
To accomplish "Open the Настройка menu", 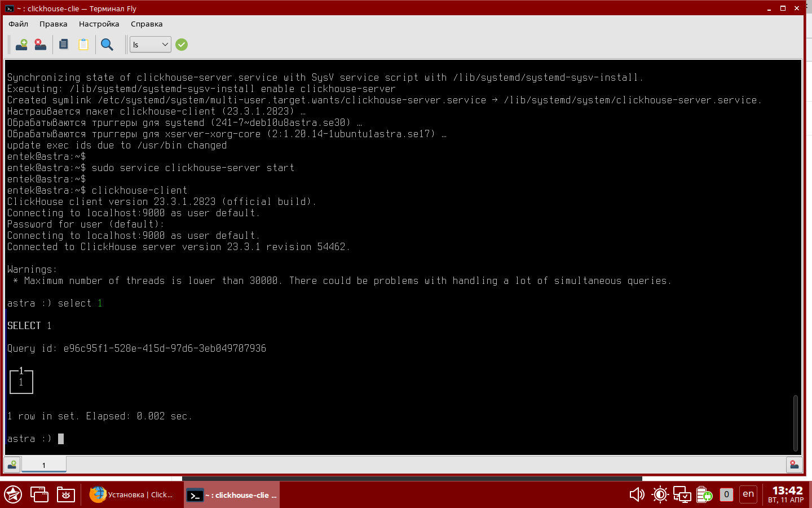I will pos(99,24).
